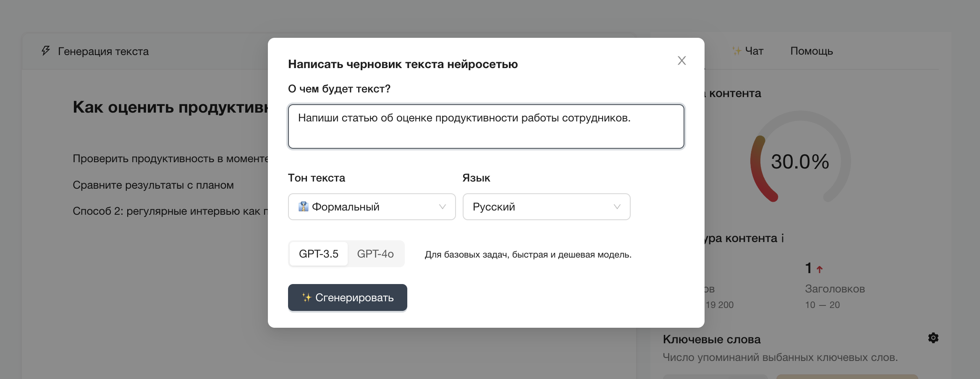Click inside the article topic text field
The height and width of the screenshot is (379, 980).
click(x=486, y=126)
